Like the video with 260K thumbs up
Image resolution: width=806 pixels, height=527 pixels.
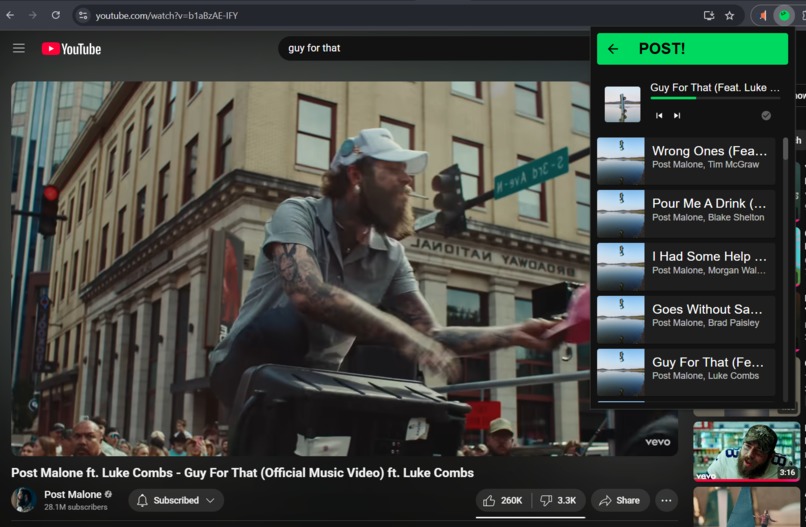(x=504, y=500)
